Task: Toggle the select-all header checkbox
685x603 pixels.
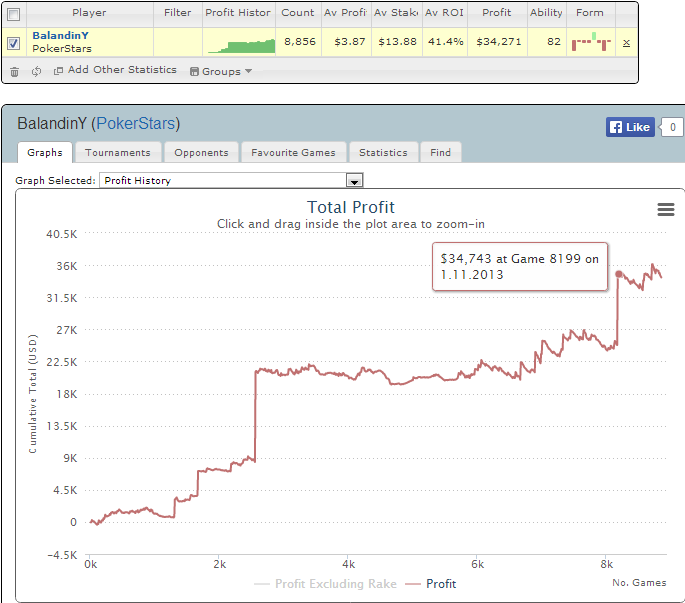Action: tap(14, 14)
